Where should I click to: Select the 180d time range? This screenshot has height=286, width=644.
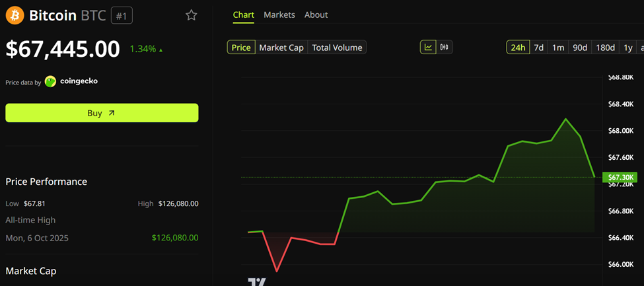pos(605,48)
